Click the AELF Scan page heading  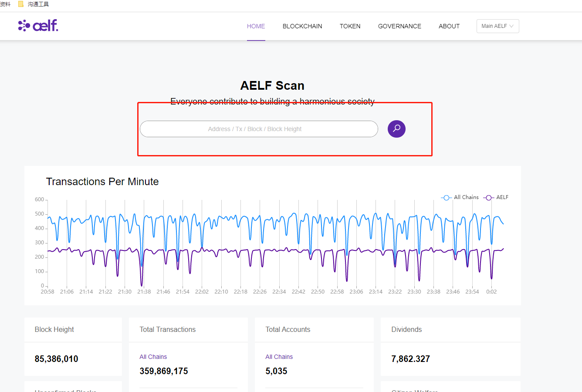[x=272, y=85]
